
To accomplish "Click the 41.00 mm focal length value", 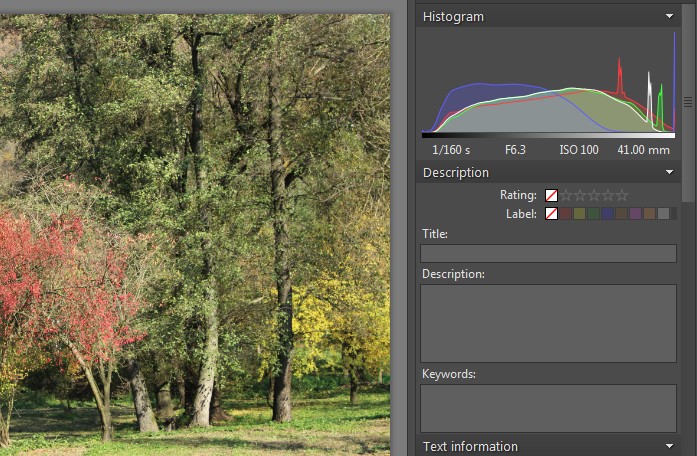I will (643, 150).
